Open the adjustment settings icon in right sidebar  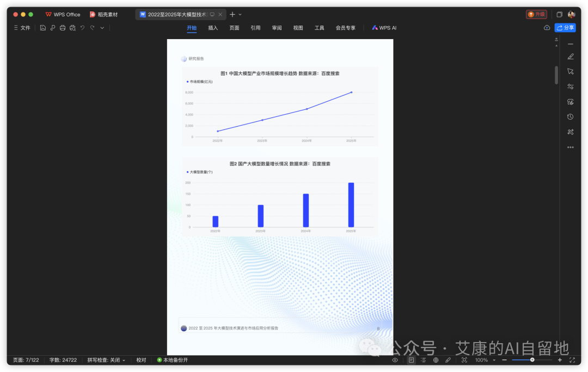[x=570, y=86]
